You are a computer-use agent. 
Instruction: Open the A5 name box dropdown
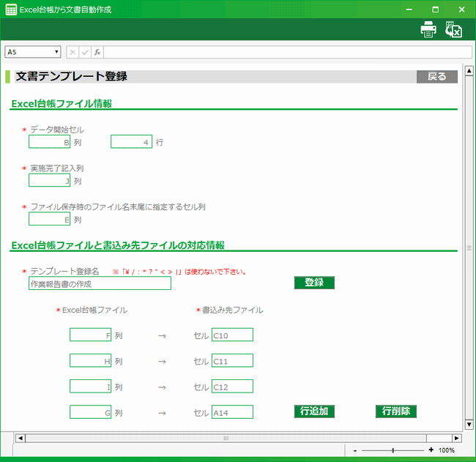click(56, 52)
